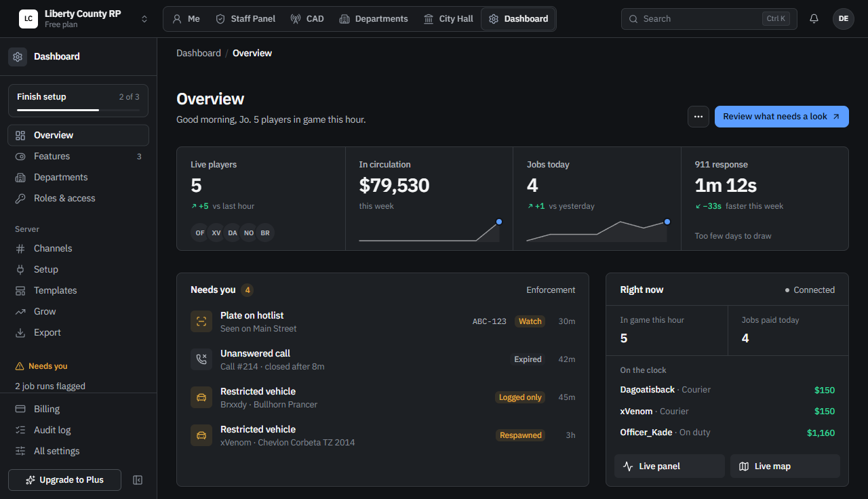Click the DA player avatar

click(233, 233)
